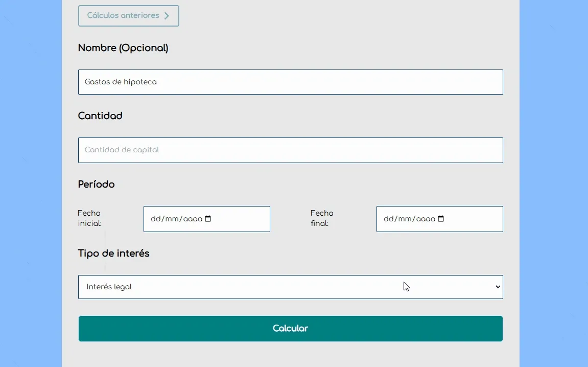Open the Cálculos anteriores button
Viewport: 588px width, 367px height.
coord(123,16)
